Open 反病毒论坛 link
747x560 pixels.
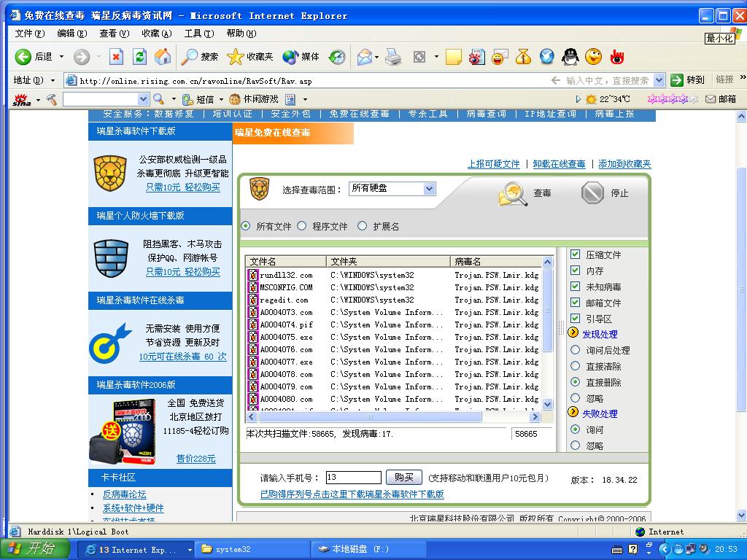(x=125, y=494)
